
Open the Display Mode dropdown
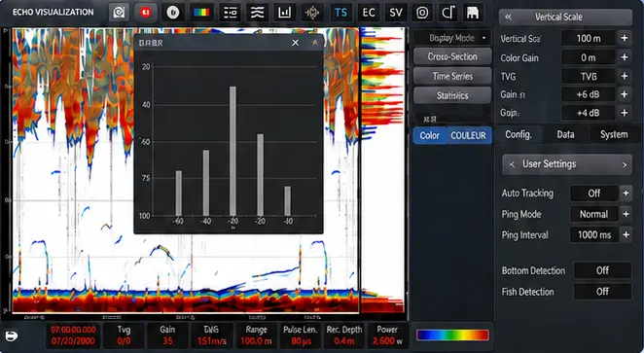(x=452, y=38)
